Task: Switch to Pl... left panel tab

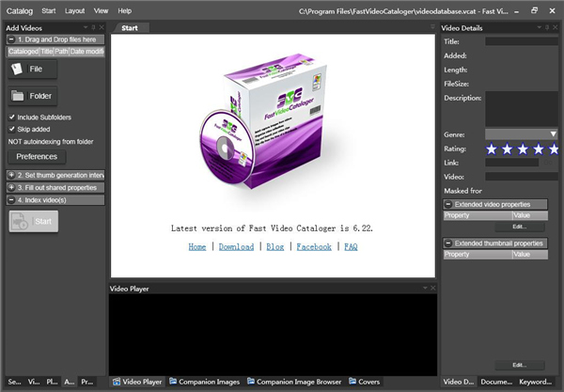Action: [52, 382]
